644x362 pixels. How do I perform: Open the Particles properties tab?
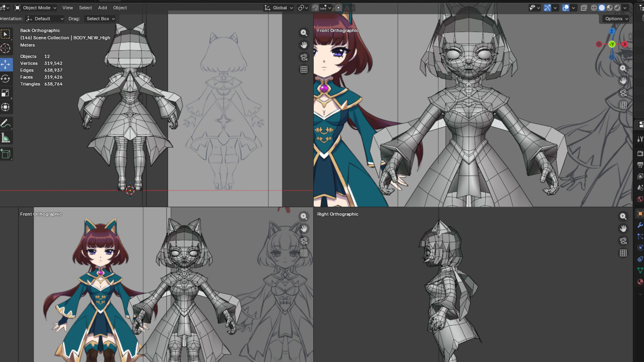pos(640,237)
